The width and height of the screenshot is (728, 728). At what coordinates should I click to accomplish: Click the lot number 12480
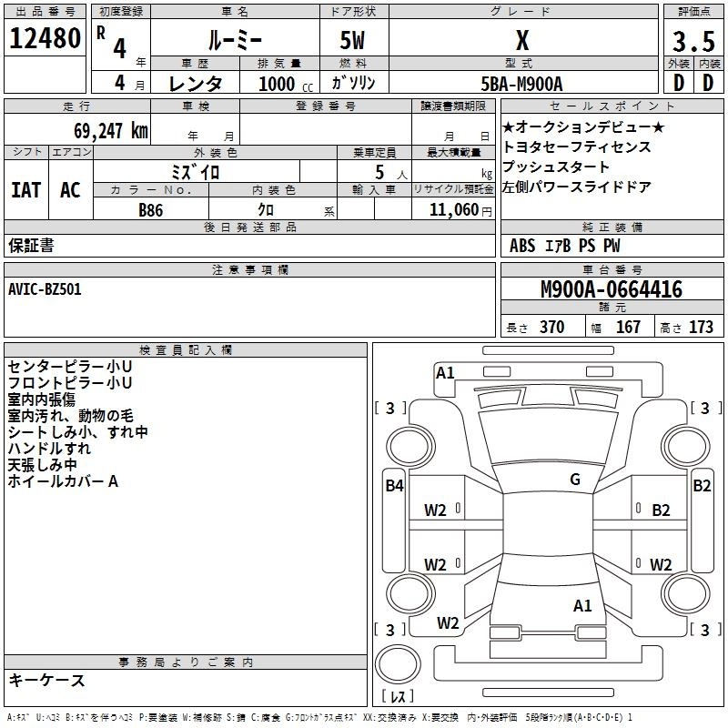(x=45, y=38)
